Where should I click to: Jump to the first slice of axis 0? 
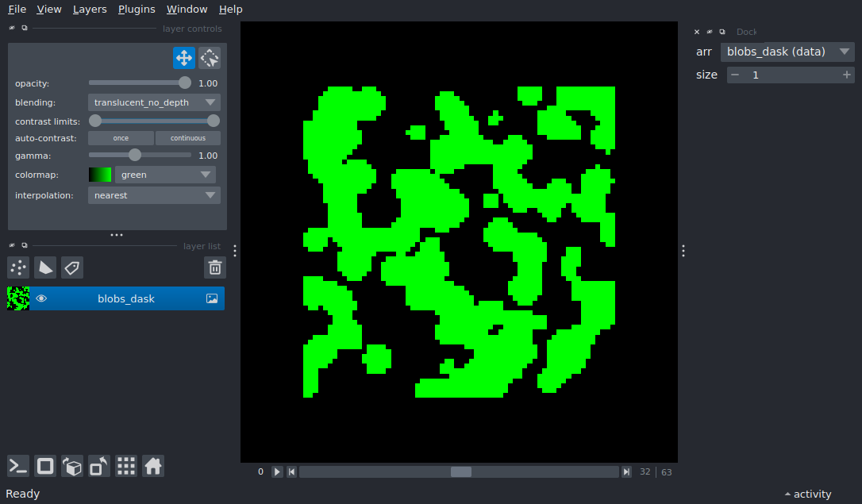tap(292, 472)
